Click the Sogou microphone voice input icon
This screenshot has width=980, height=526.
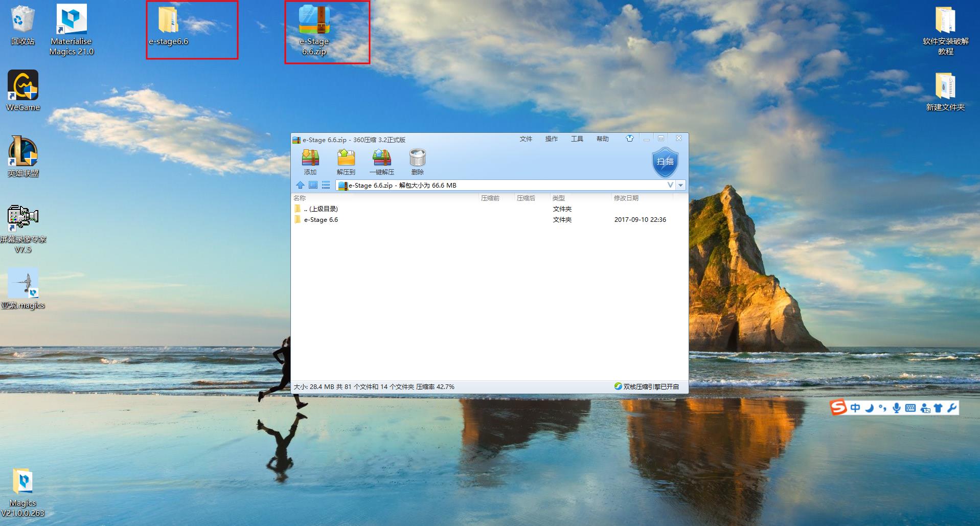tap(896, 407)
